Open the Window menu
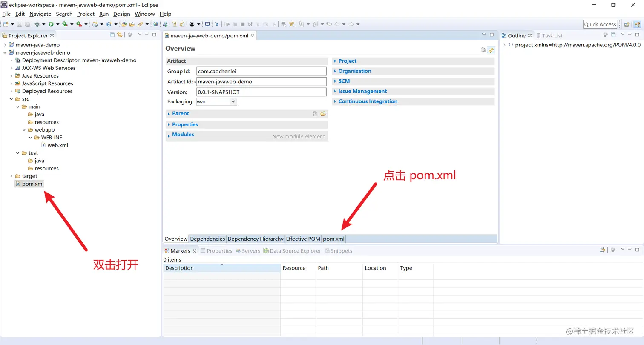 pyautogui.click(x=145, y=14)
